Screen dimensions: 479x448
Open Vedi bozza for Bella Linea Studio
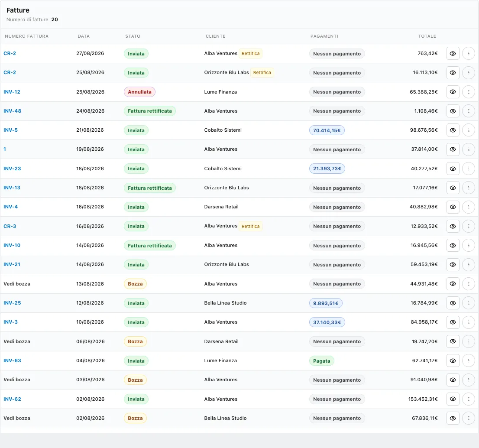(17, 418)
